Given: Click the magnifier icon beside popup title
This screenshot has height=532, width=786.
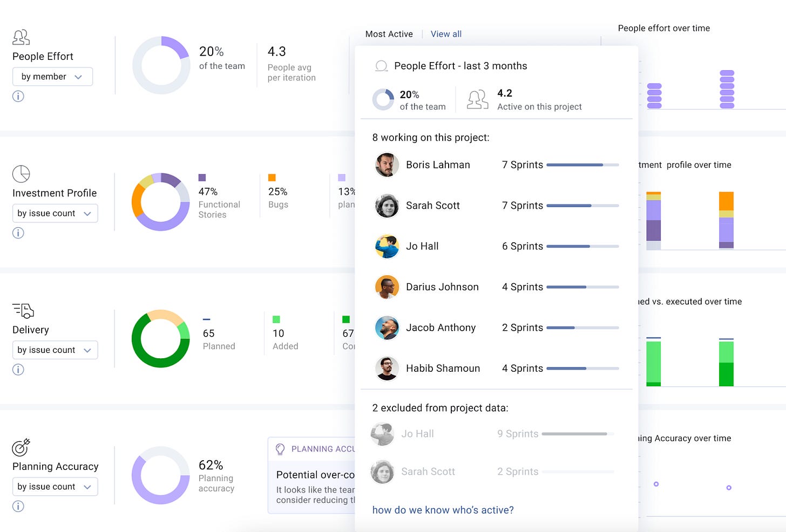Looking at the screenshot, I should [x=382, y=66].
